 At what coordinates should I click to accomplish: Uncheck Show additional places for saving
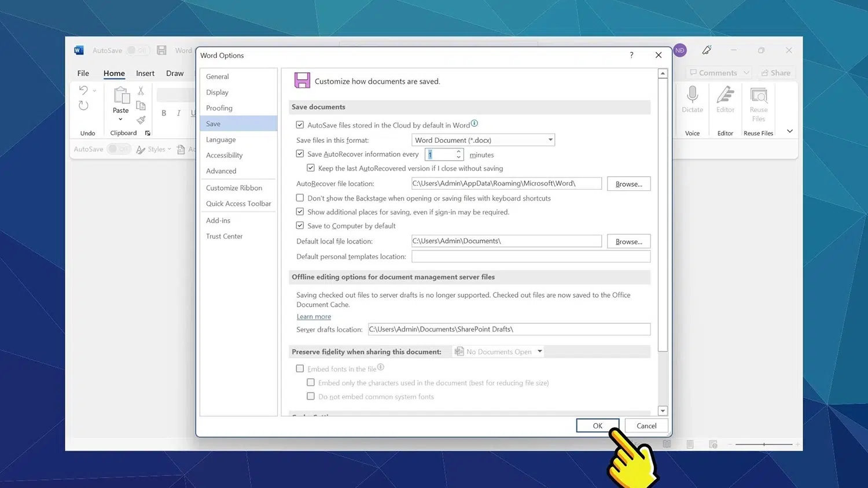[x=300, y=212]
